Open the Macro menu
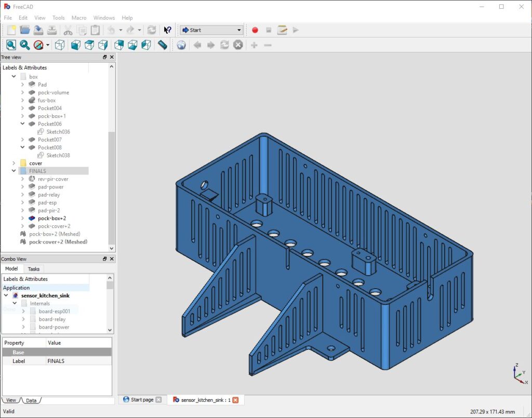The width and height of the screenshot is (532, 418). coord(79,18)
